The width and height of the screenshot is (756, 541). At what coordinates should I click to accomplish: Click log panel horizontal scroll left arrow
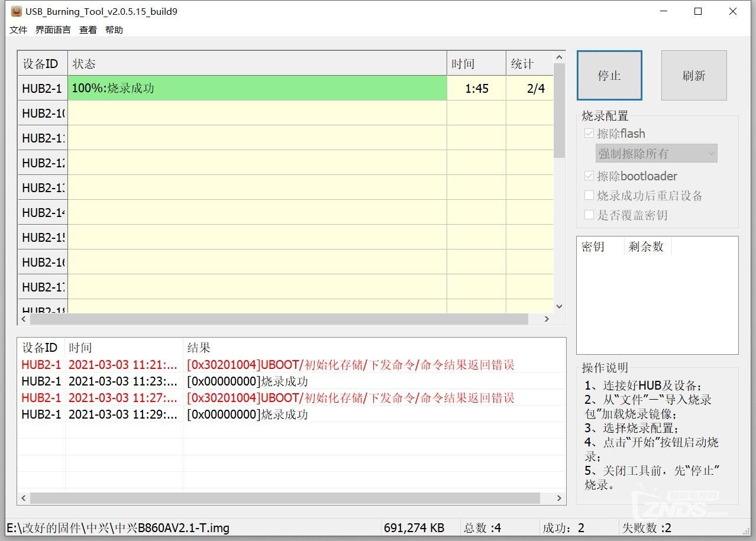24,498
